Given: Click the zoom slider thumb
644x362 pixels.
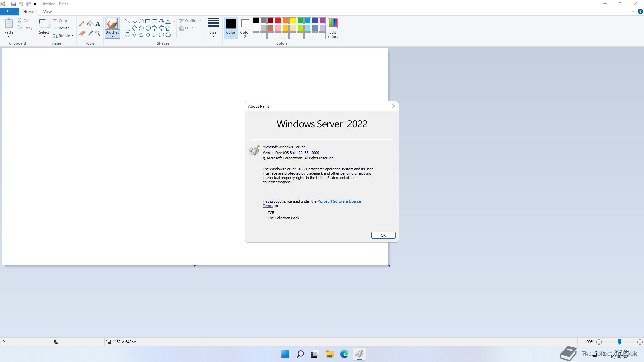Looking at the screenshot, I should (620, 342).
